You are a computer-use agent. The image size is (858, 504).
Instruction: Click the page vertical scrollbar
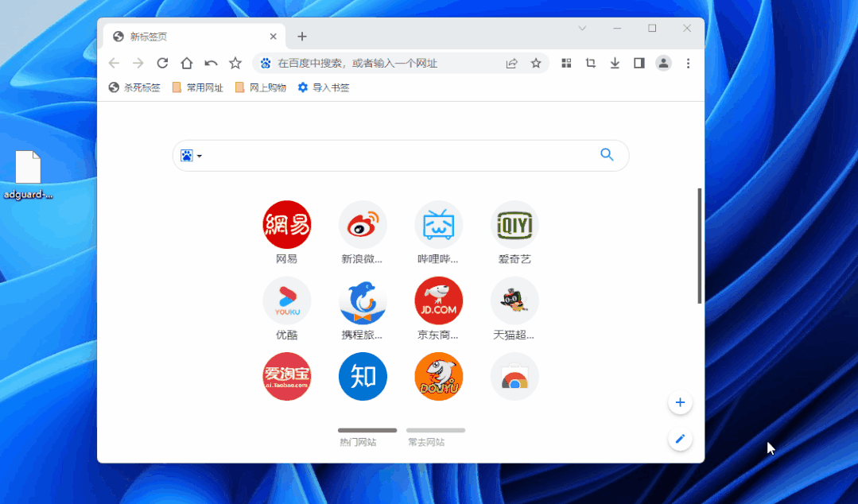pos(699,246)
